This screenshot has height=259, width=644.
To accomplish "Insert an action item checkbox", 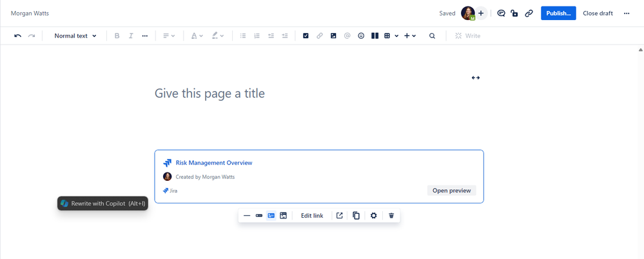I will tap(306, 36).
